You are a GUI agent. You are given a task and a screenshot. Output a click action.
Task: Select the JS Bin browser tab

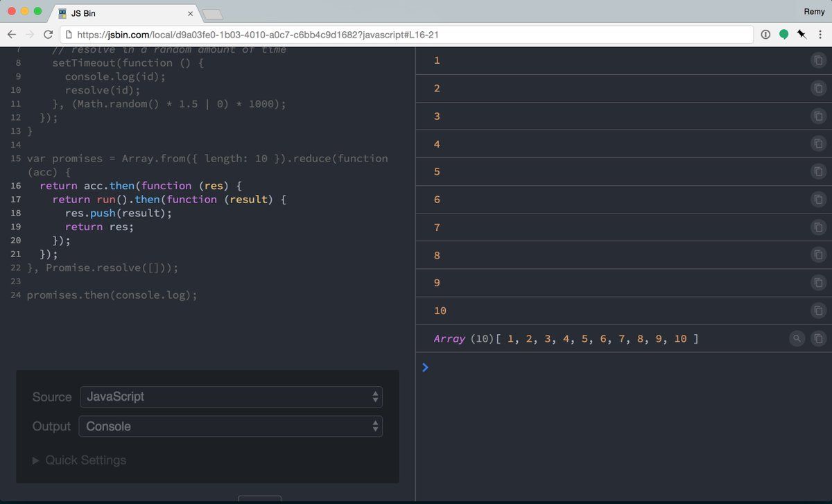[x=118, y=13]
